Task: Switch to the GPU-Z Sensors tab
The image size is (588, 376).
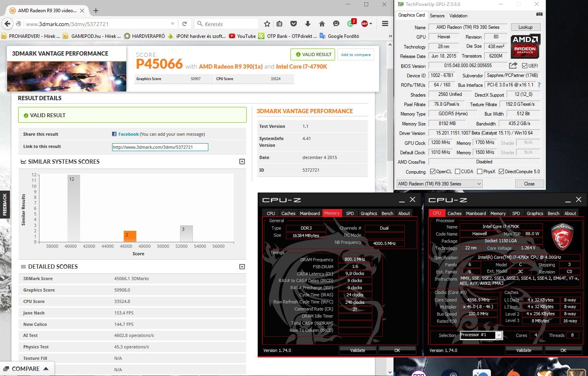Action: point(437,16)
